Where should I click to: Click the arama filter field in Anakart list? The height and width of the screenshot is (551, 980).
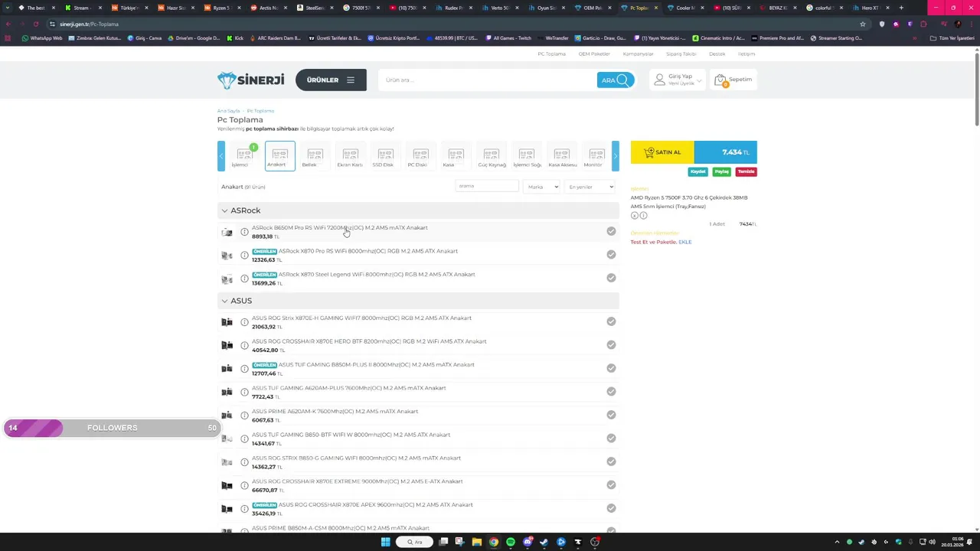pos(487,186)
